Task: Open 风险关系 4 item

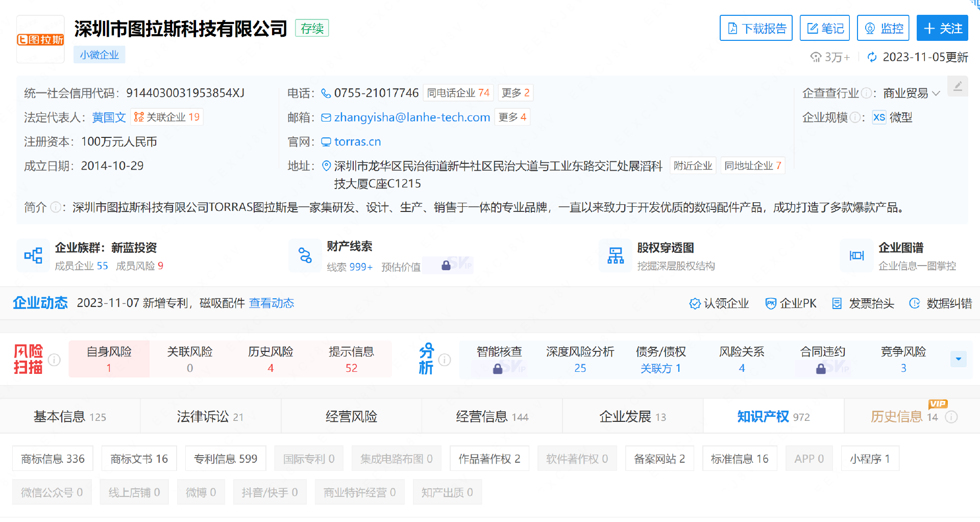Action: point(742,360)
